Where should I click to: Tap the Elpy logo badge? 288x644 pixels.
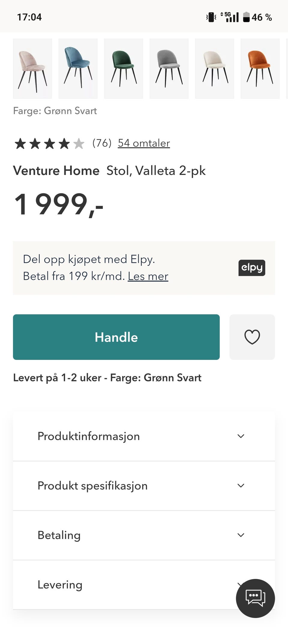point(252,268)
